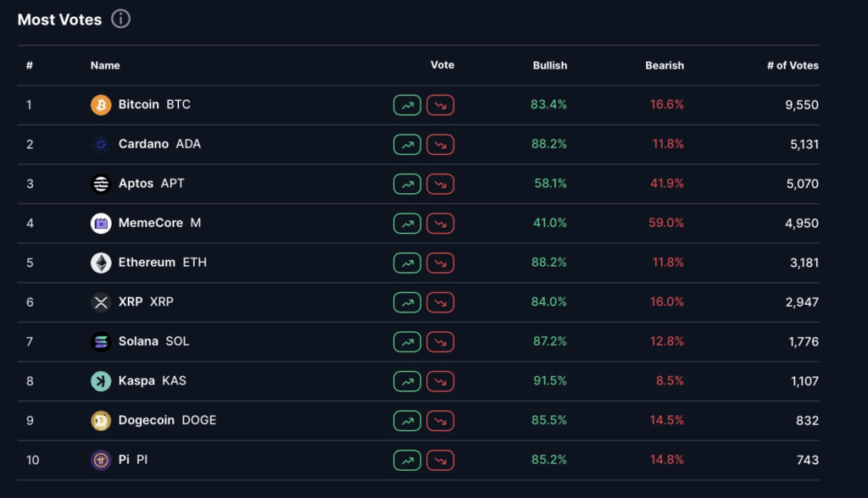Click the Aptos coin logo

[x=101, y=184]
